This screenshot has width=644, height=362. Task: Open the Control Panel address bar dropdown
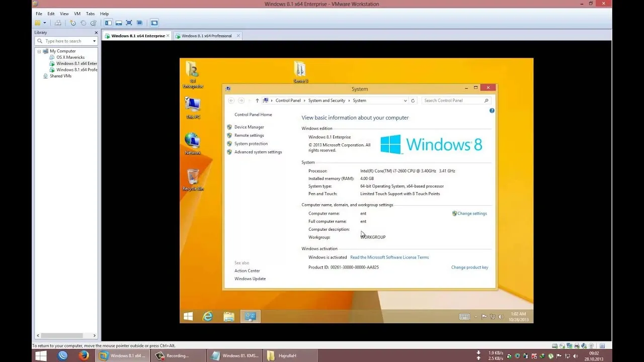click(x=406, y=100)
